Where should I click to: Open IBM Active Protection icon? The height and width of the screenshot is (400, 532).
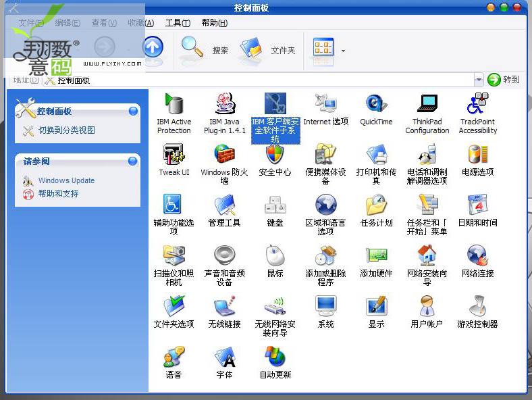(174, 103)
